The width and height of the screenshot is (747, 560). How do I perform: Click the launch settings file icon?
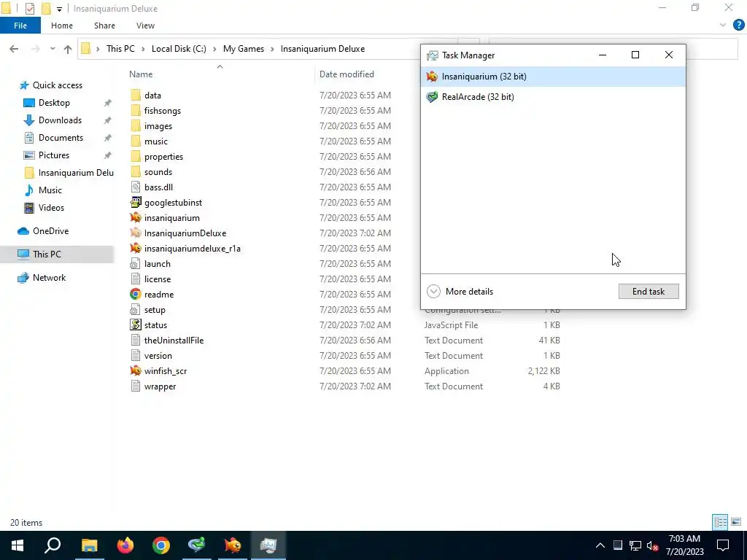point(136,263)
